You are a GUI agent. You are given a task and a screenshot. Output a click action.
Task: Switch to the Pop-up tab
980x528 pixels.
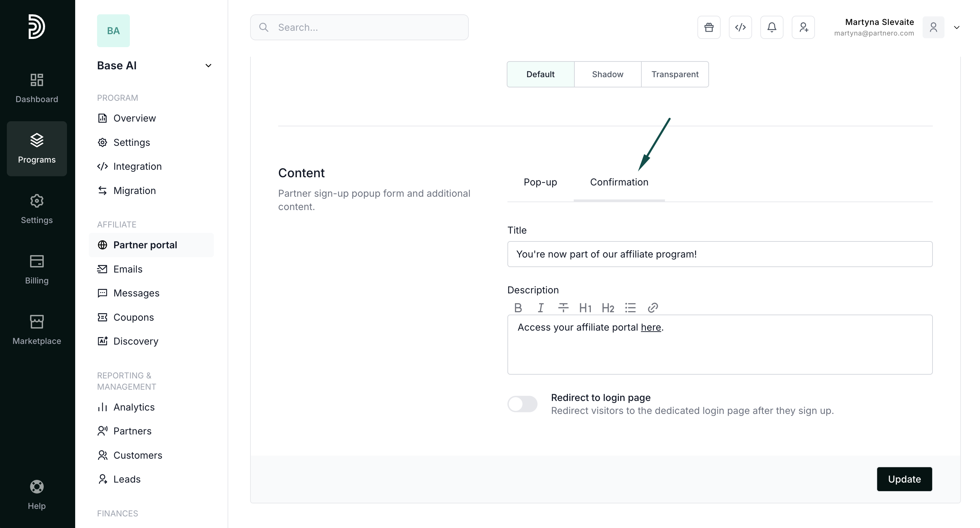(x=540, y=182)
